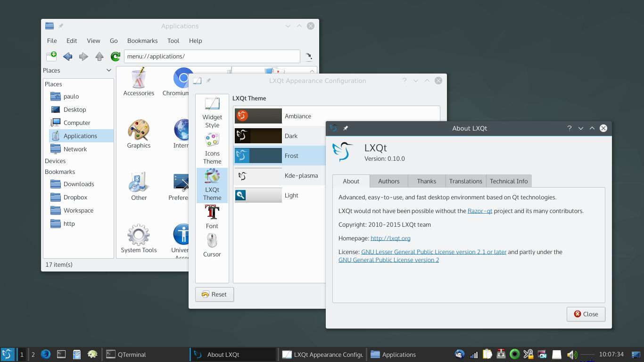This screenshot has height=362, width=644.
Task: Click the reload icon in file manager toolbar
Action: 115,56
